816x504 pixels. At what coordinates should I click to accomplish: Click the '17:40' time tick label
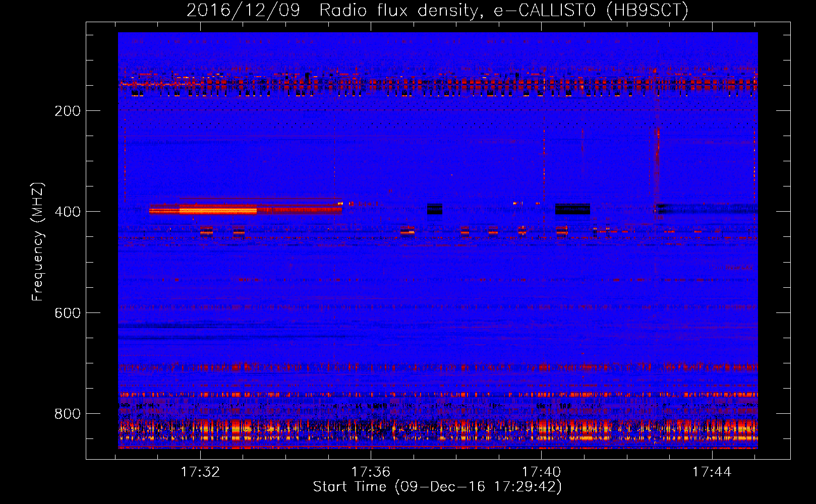coord(541,472)
